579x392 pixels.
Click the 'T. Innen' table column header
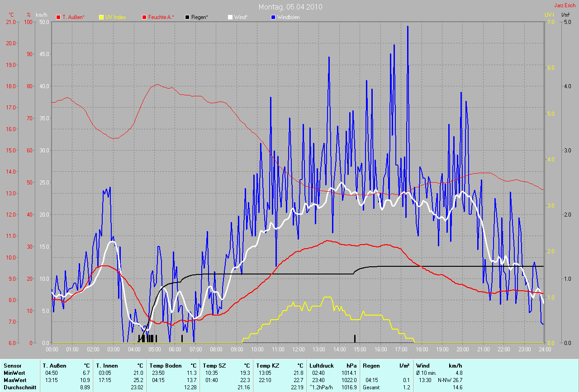pos(107,365)
